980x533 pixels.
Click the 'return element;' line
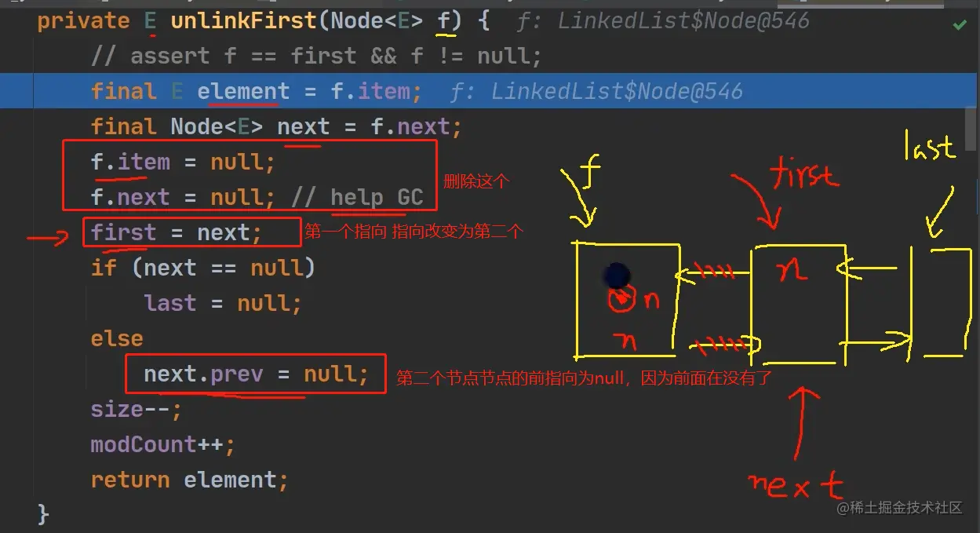pyautogui.click(x=190, y=480)
